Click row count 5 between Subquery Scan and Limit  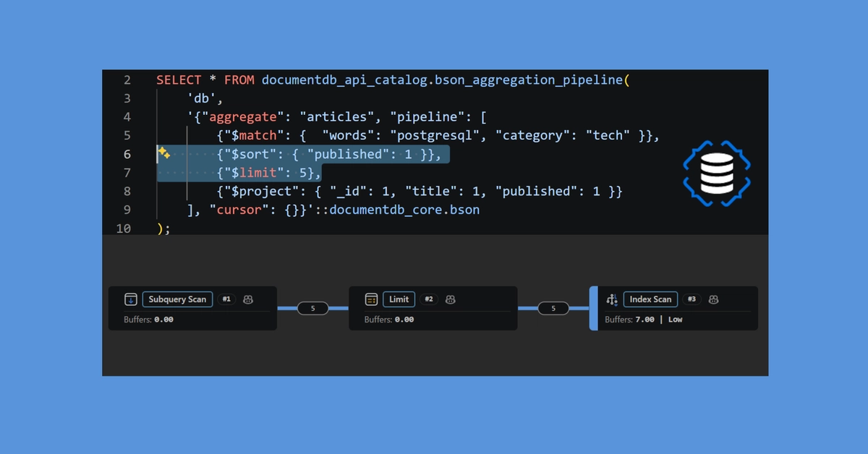click(x=312, y=309)
